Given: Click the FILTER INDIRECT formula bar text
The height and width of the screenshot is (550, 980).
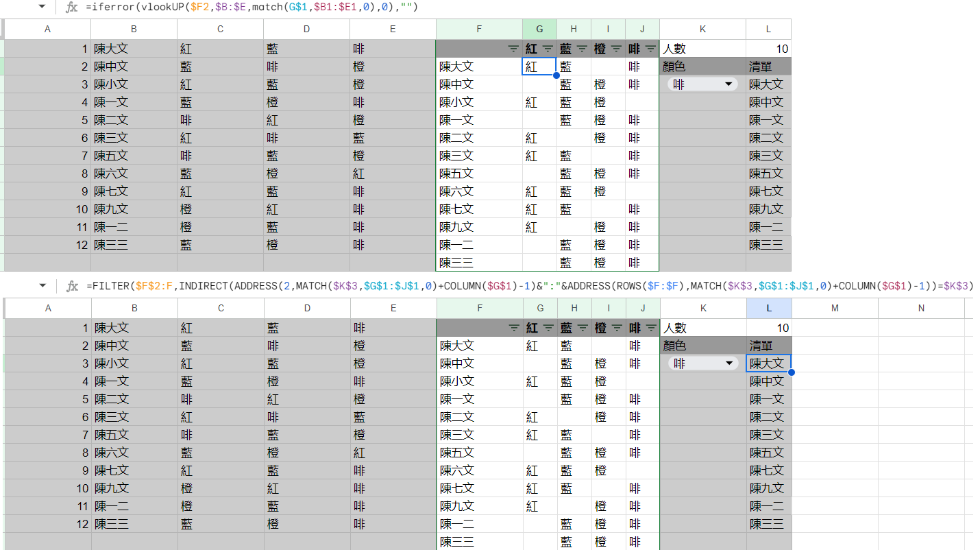Looking at the screenshot, I should click(x=529, y=286).
